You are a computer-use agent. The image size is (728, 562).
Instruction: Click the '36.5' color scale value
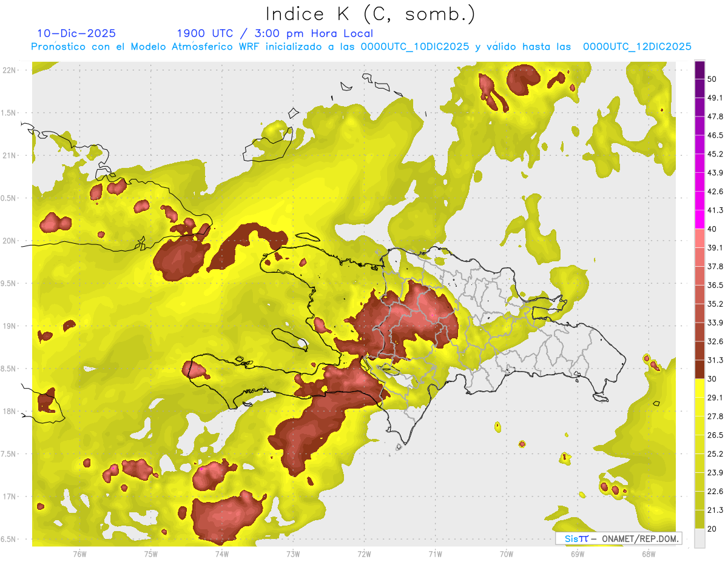pos(715,285)
